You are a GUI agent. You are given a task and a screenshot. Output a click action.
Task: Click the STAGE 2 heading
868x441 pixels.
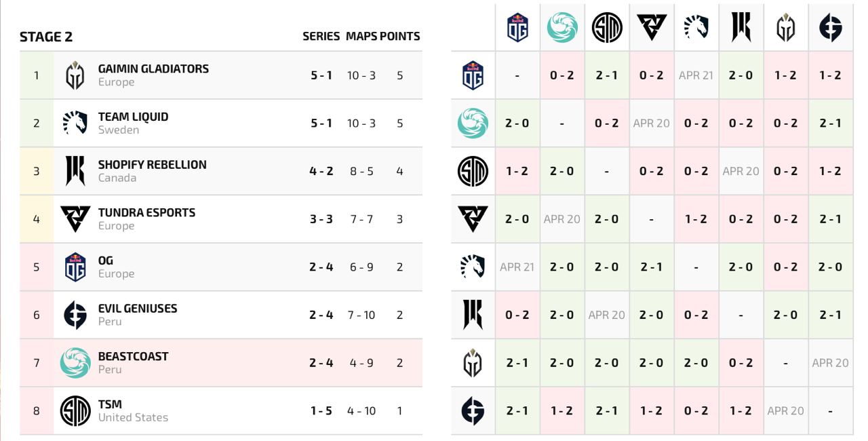(46, 37)
